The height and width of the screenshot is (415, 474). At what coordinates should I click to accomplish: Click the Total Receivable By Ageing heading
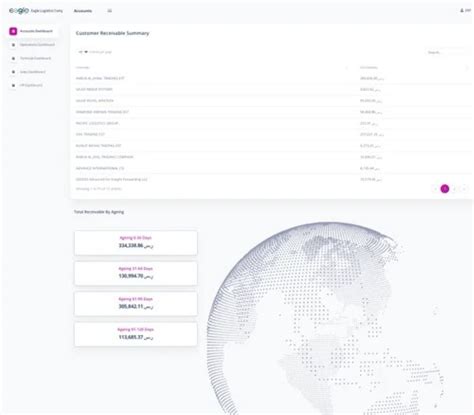click(99, 212)
